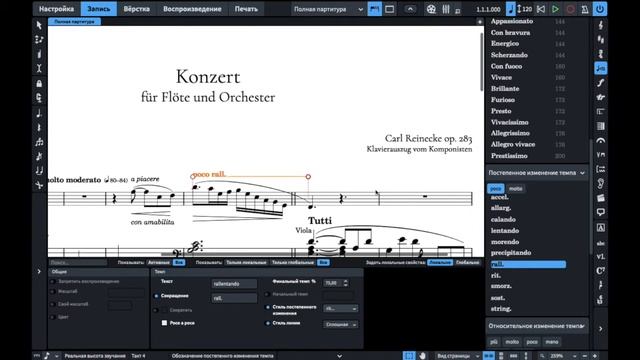Switch to the Вёрстка mode tab
The height and width of the screenshot is (360, 640).
coord(137,9)
